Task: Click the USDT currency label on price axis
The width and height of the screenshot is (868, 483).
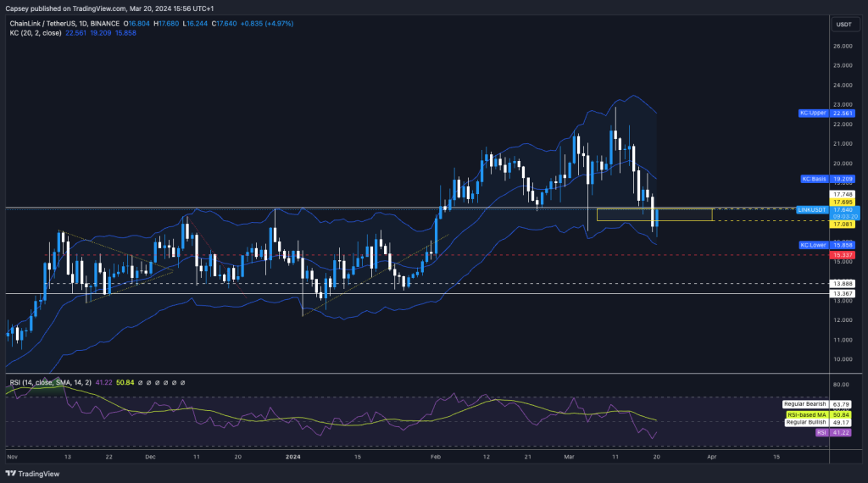Action: 843,25
